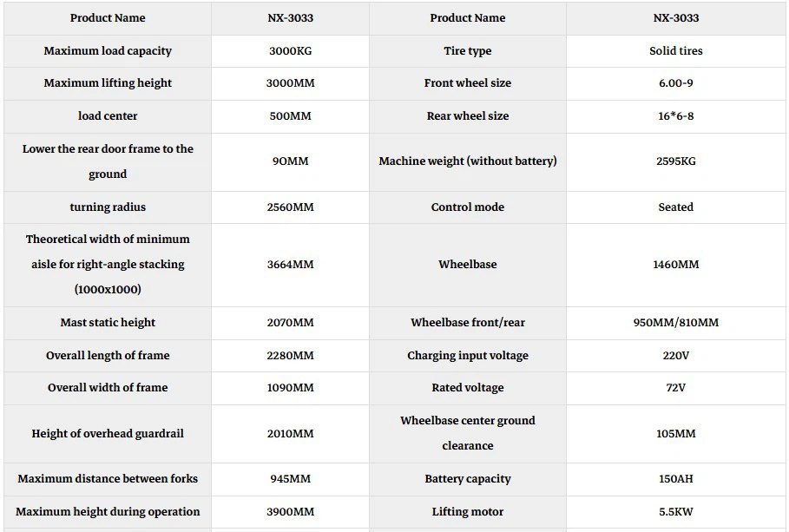The height and width of the screenshot is (532, 789).
Task: Click the Solid tires value cell
Action: coord(675,51)
